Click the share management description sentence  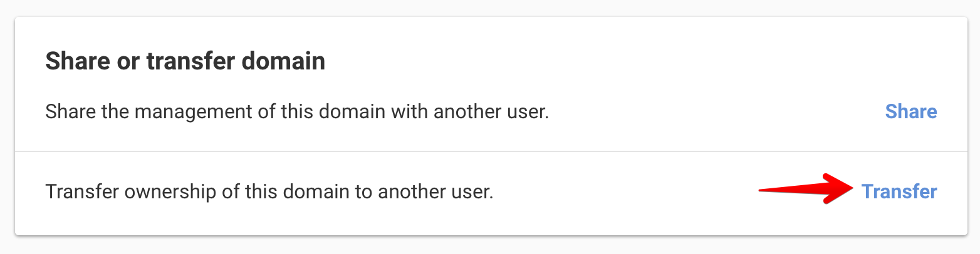click(297, 113)
